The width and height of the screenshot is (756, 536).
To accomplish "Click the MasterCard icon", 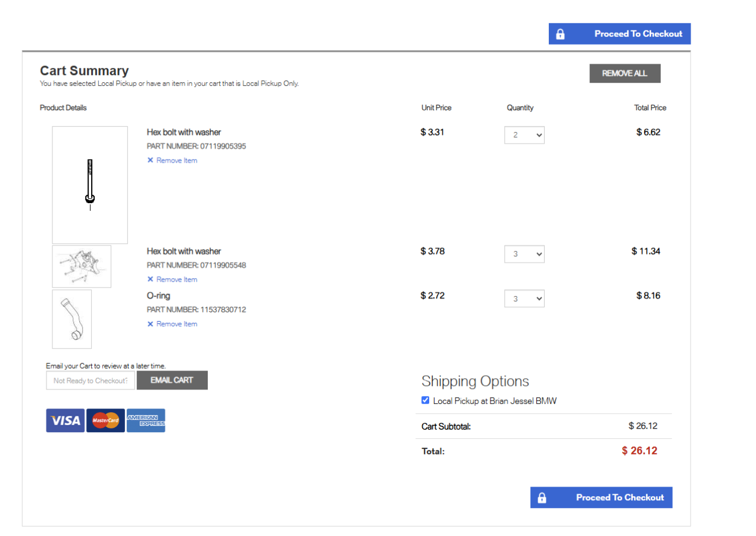I will [x=105, y=420].
